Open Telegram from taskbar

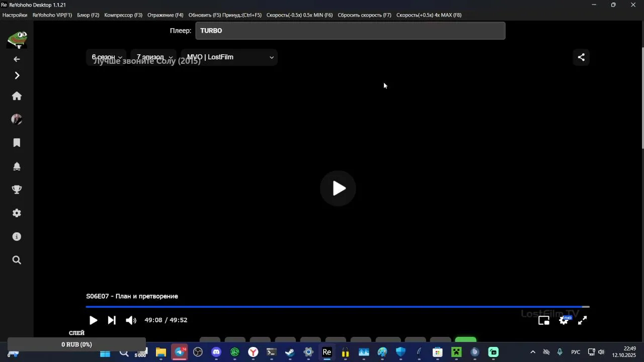tap(180, 353)
